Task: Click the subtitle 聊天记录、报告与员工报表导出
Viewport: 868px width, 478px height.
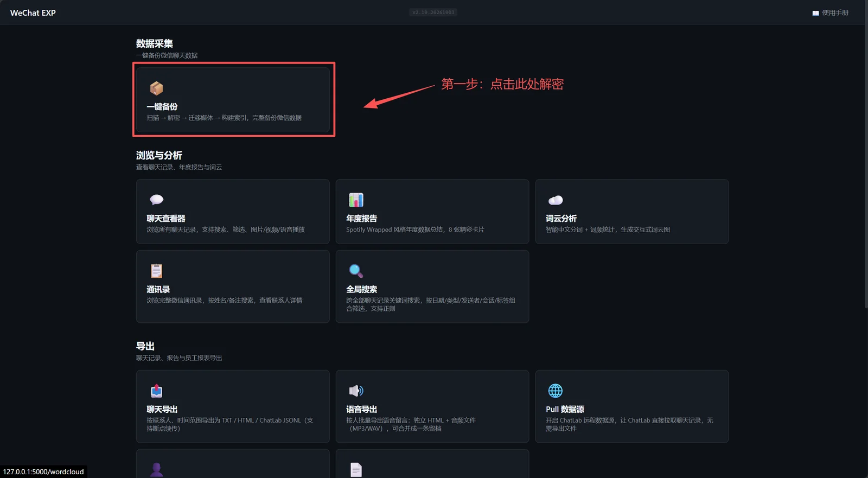Action: coord(179,358)
